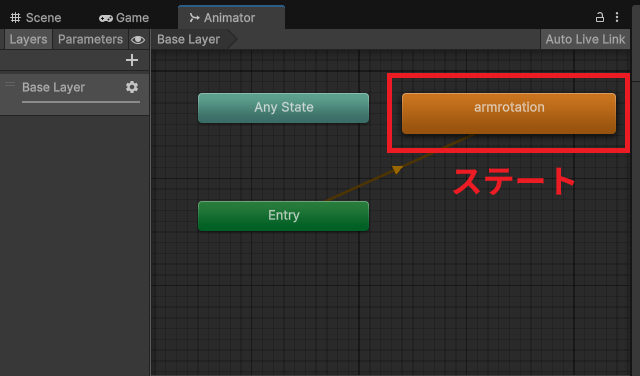Open the three-dot options menu

[617, 17]
